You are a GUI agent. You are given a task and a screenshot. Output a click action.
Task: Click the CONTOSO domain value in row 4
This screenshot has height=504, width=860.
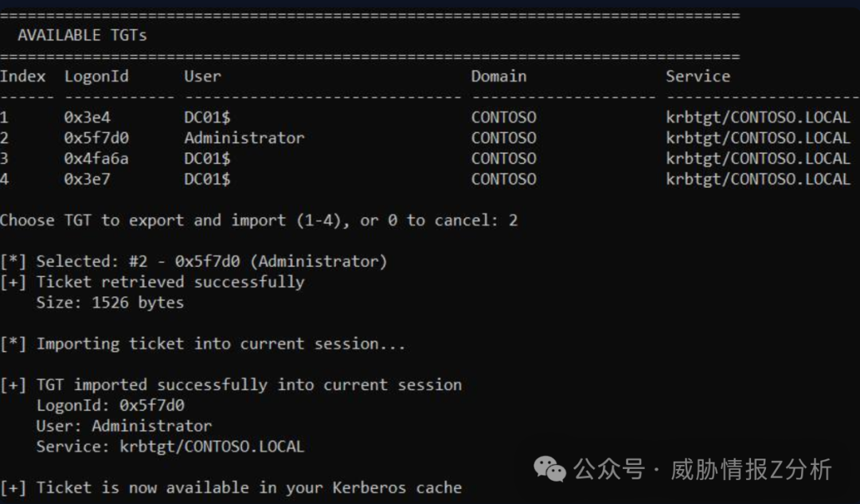point(503,179)
